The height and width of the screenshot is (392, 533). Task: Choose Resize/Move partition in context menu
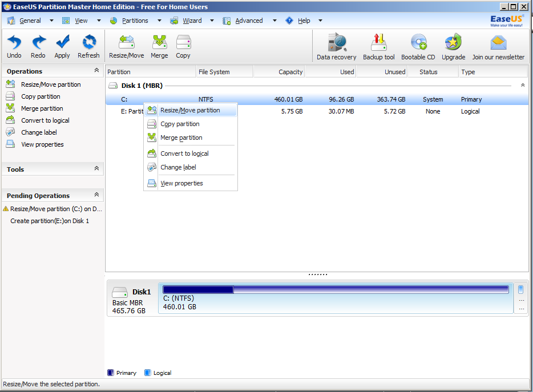191,110
